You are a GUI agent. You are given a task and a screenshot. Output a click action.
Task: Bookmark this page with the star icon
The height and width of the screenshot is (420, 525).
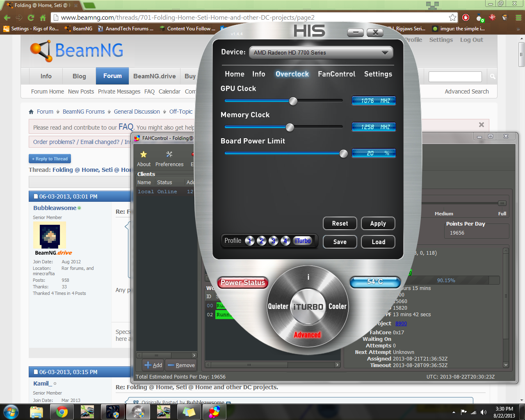(452, 18)
